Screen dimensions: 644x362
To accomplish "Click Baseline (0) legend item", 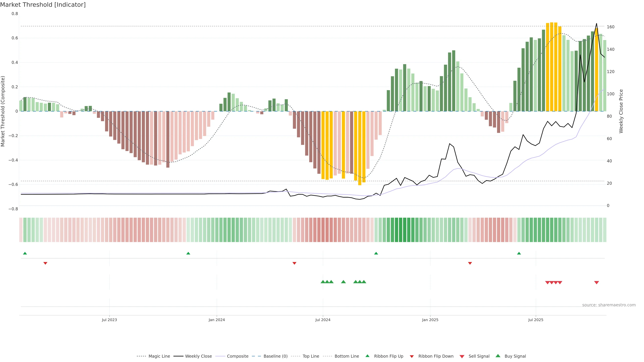I will pos(275,356).
